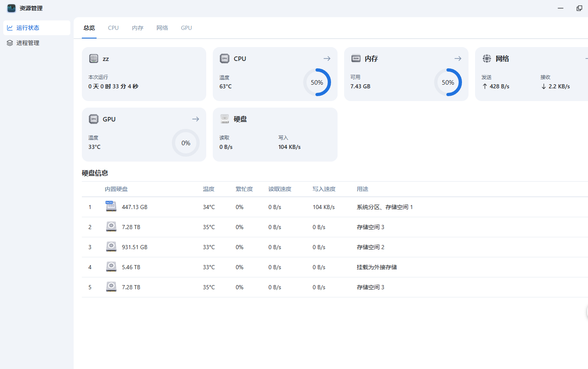
Task: Click the zz device icon
Action: click(x=94, y=59)
